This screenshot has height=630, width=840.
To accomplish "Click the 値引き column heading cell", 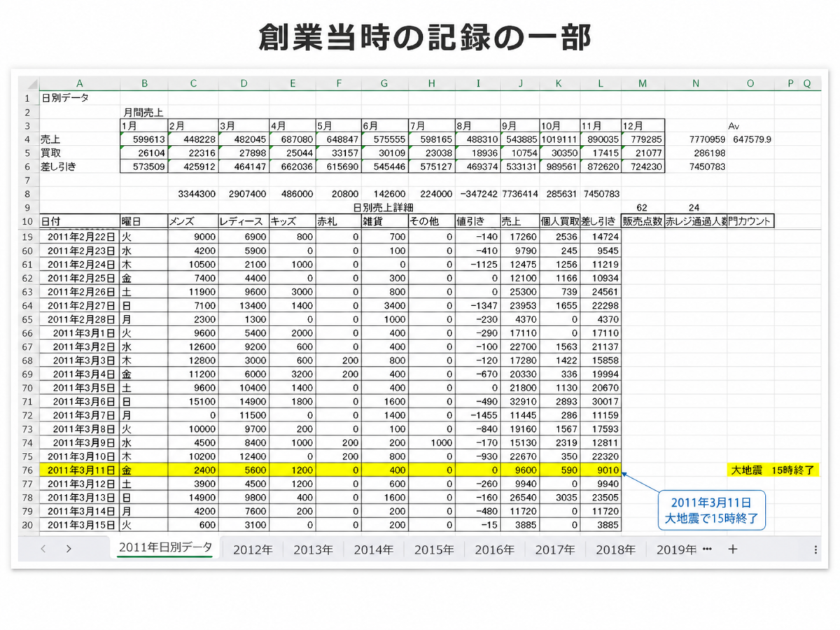I will 477,221.
